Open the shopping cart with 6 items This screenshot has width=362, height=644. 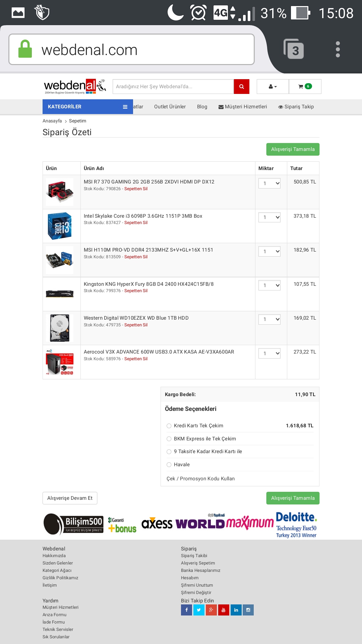pos(305,87)
